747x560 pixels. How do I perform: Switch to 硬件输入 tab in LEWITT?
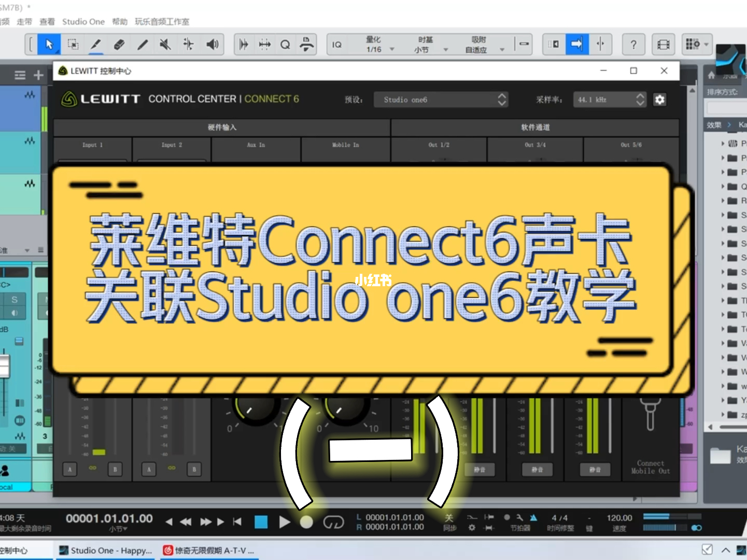coord(222,127)
